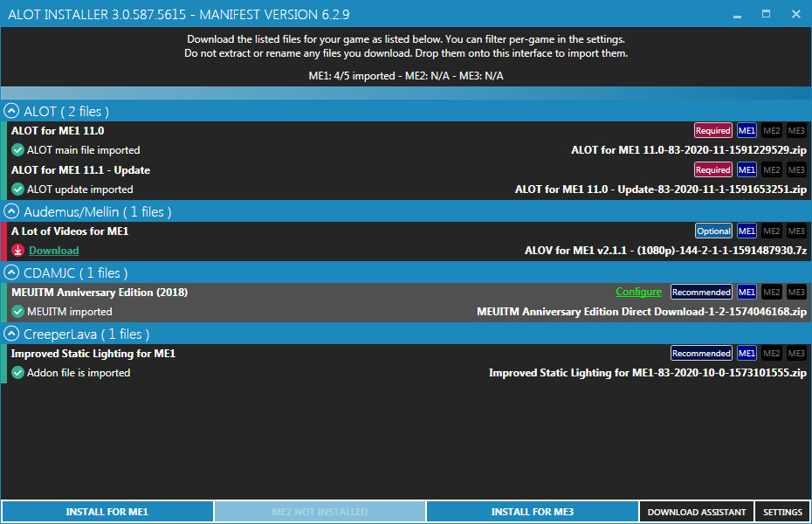Click 'ALOT main file imported' status text
Screen dimensions: 812x524
[x=83, y=150]
